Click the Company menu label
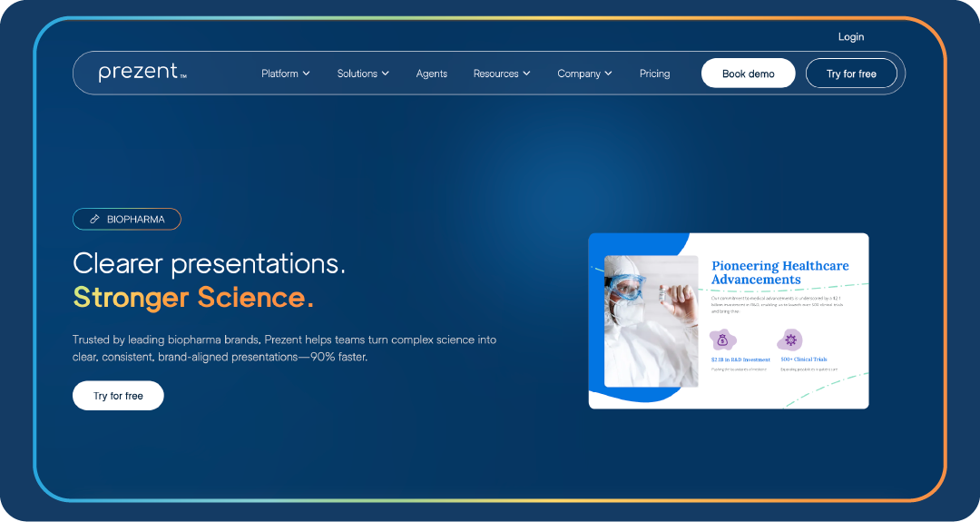 579,74
